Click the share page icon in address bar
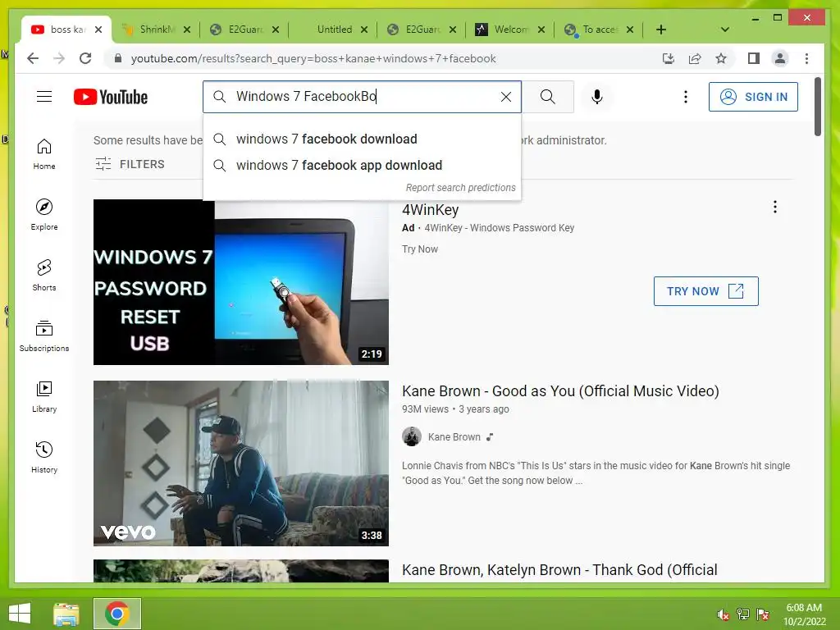Viewport: 840px width, 630px height. pyautogui.click(x=695, y=58)
